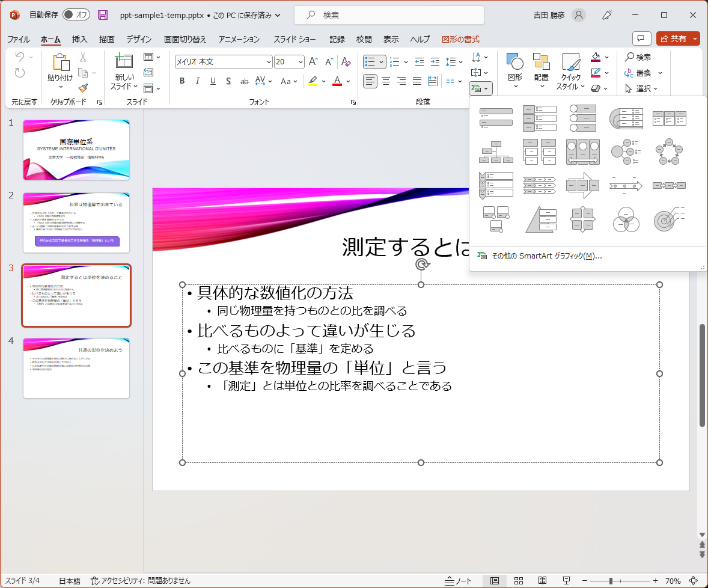Open the font name dropdown
The width and height of the screenshot is (708, 588).
click(x=269, y=62)
